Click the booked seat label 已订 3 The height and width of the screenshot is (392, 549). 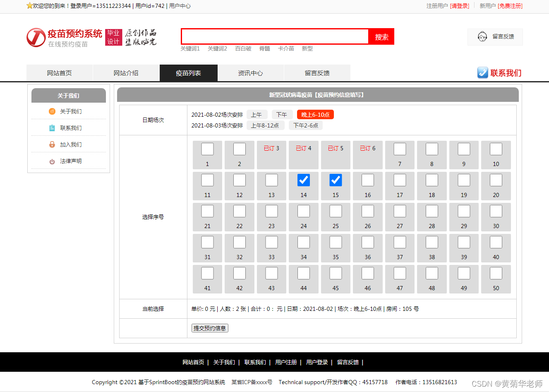[x=271, y=148]
